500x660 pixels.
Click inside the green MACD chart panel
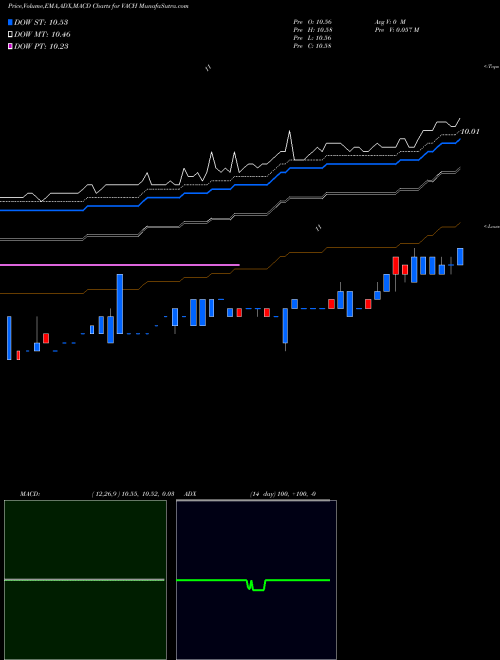[85, 580]
